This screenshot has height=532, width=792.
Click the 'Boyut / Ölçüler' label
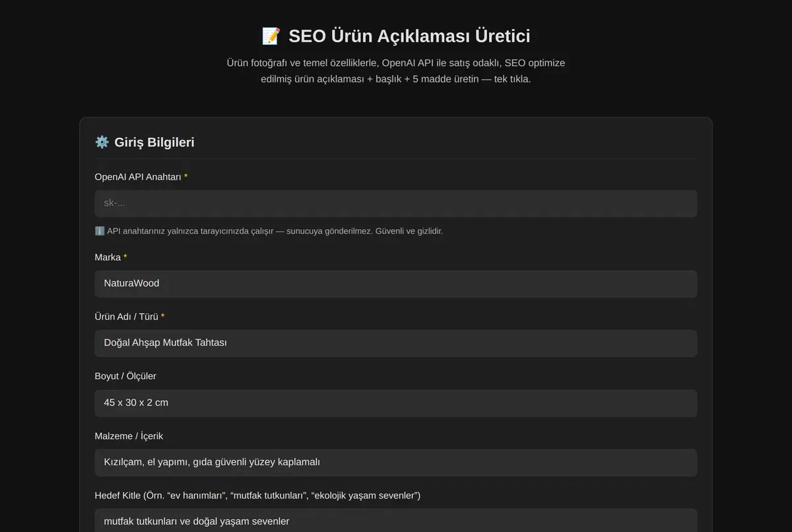[125, 376]
